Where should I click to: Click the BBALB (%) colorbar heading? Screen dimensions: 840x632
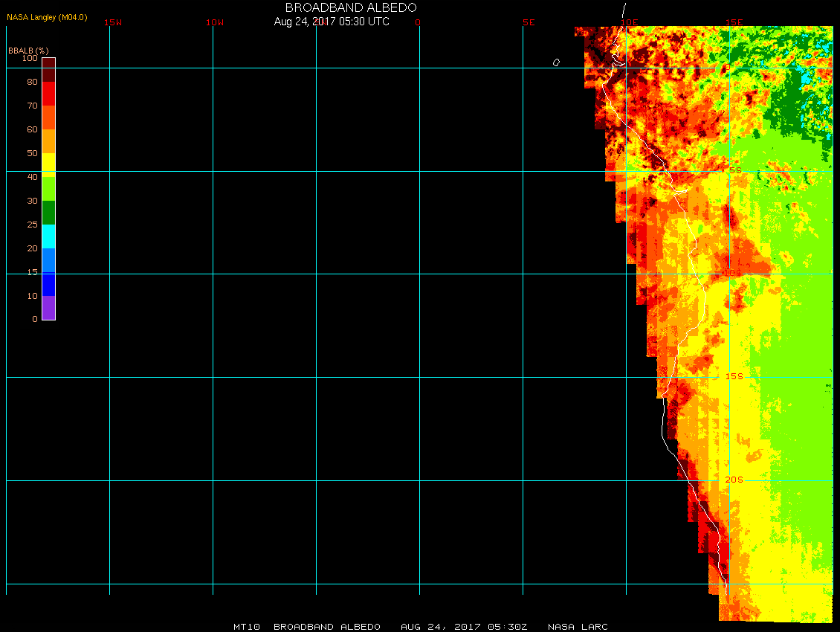pyautogui.click(x=28, y=50)
